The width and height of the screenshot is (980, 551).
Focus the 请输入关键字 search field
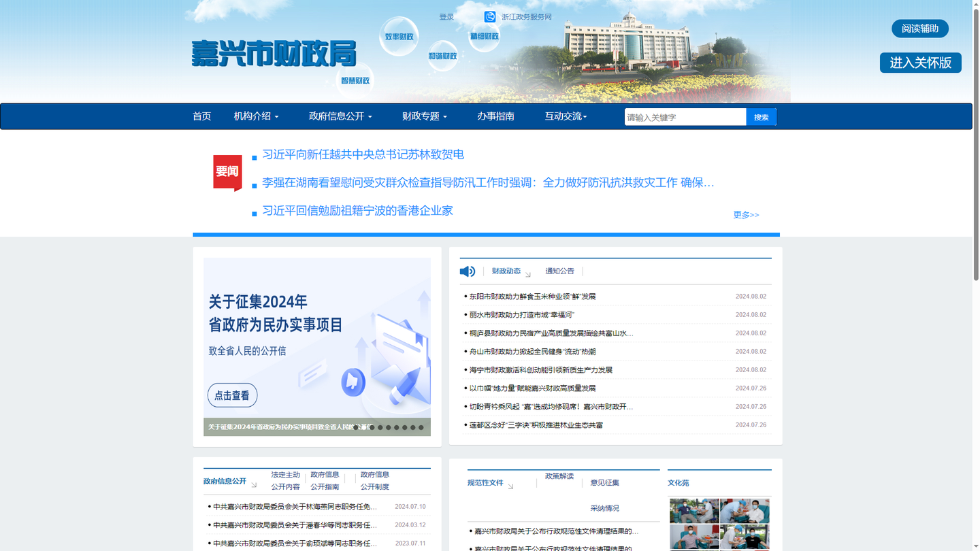685,117
